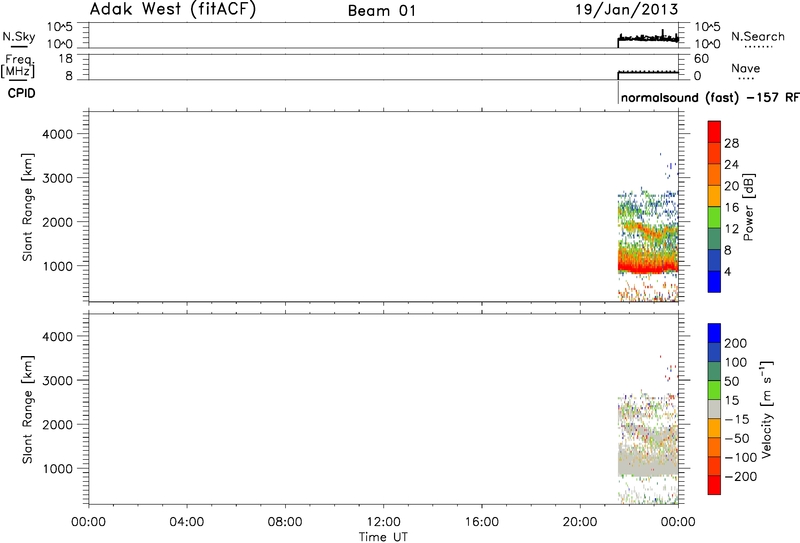Click the 'N.Search' legend label
The width and height of the screenshot is (800, 543).
pos(758,36)
